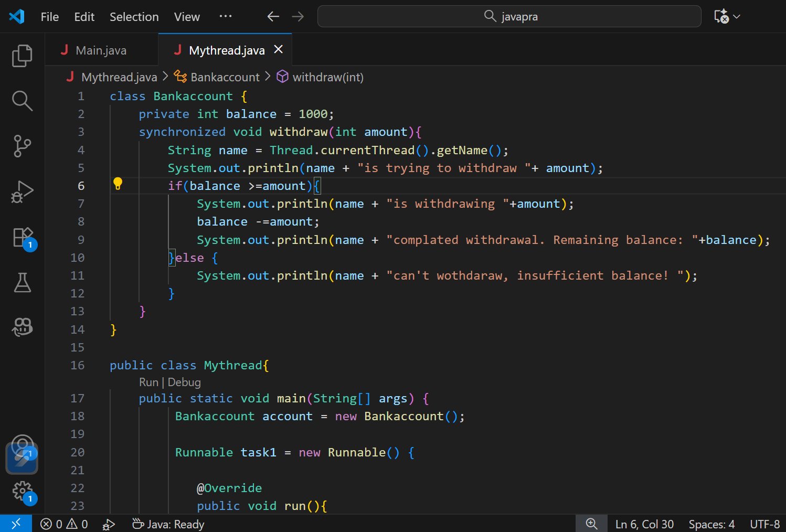Open the more menus ellipsis
This screenshot has width=786, height=532.
(x=226, y=17)
